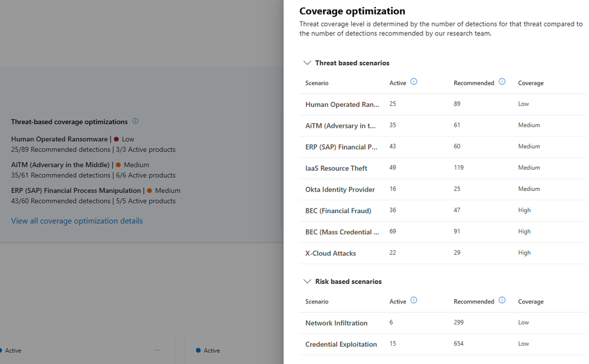Click info icon next to Active in threat table
Image resolution: width=589 pixels, height=364 pixels.
414,82
